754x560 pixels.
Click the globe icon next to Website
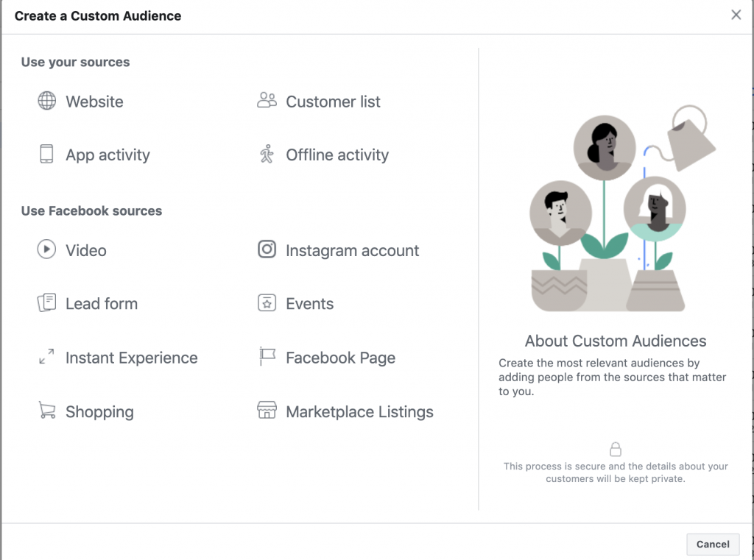46,101
